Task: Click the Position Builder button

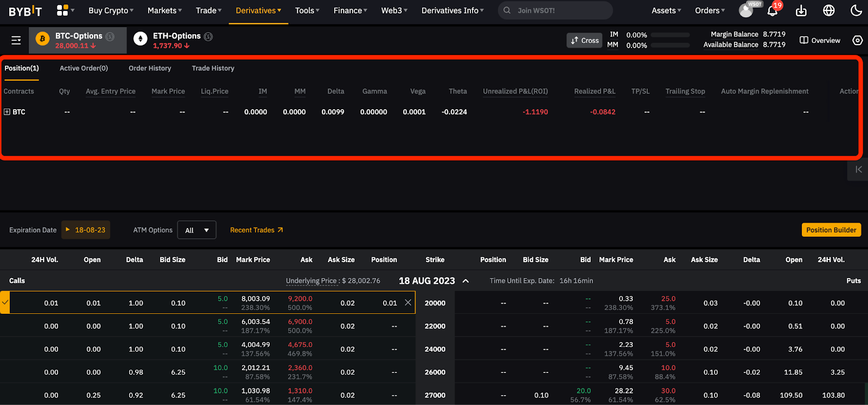Action: 831,230
